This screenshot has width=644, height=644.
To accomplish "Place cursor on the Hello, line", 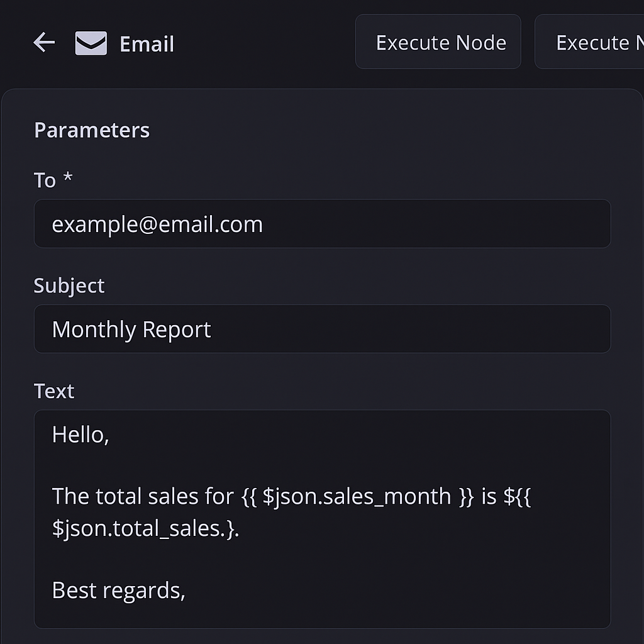I will point(80,435).
